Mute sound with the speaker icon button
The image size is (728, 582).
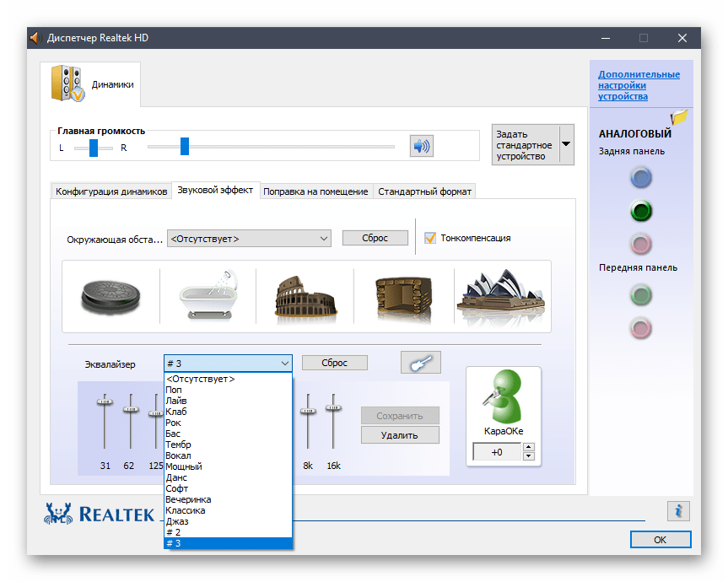tap(421, 146)
